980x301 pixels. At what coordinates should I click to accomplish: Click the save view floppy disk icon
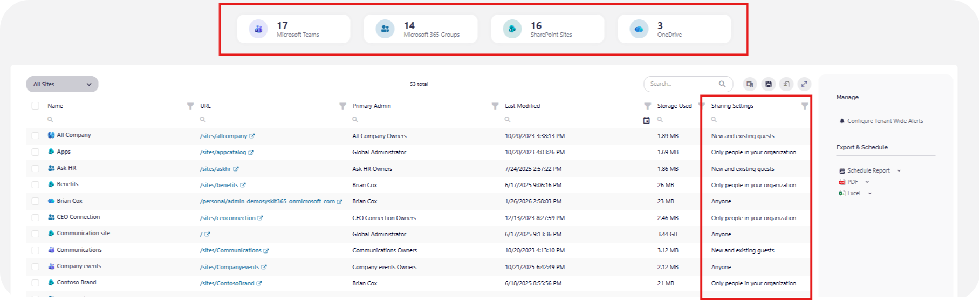coord(768,84)
